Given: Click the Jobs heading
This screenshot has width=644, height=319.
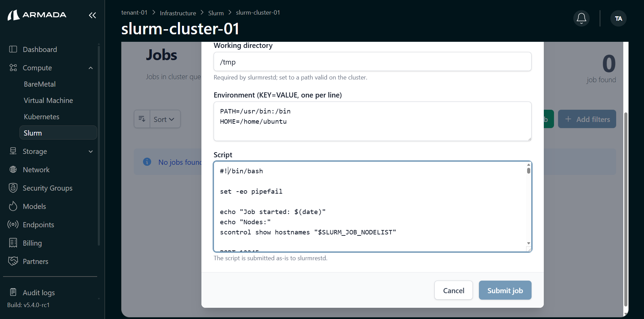Looking at the screenshot, I should [162, 55].
